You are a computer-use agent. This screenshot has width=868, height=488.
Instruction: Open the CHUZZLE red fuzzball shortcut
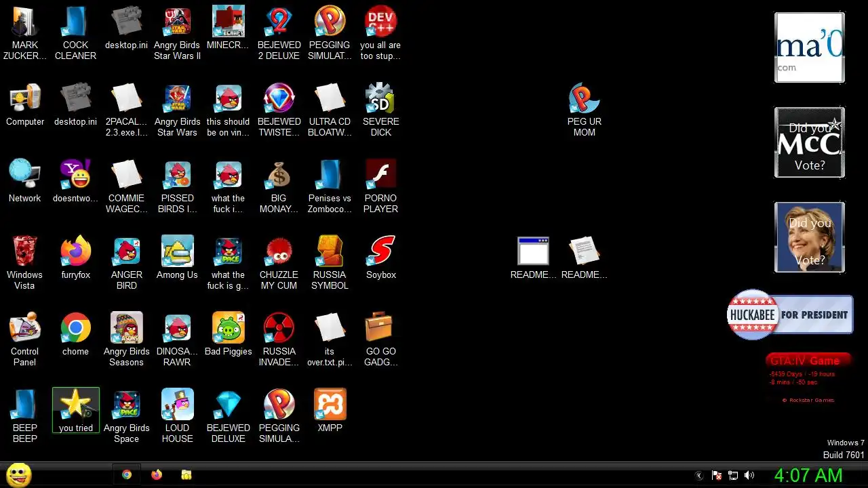(279, 262)
